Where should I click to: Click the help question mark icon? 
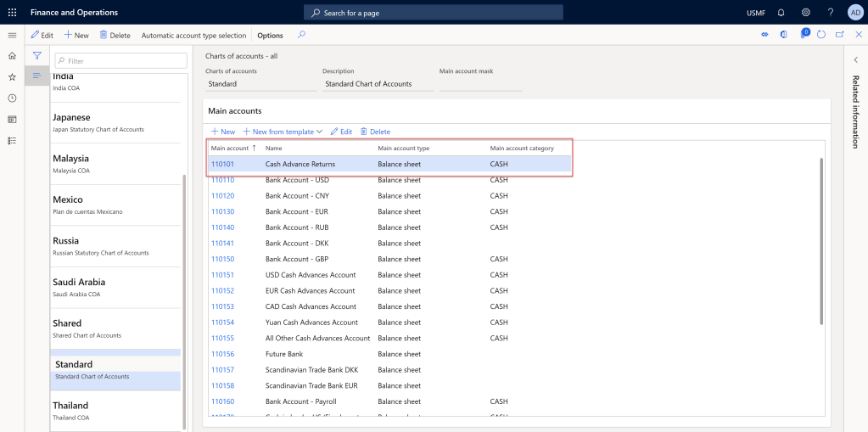(830, 13)
